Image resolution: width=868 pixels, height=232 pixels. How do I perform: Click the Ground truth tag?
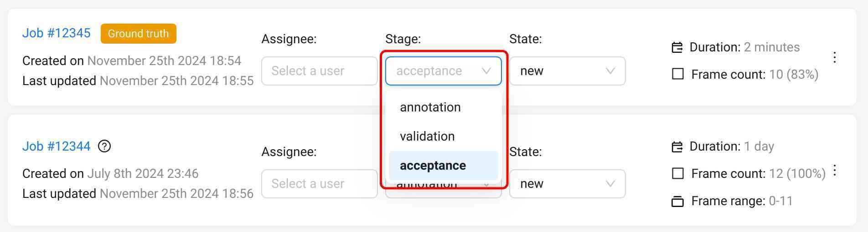138,34
